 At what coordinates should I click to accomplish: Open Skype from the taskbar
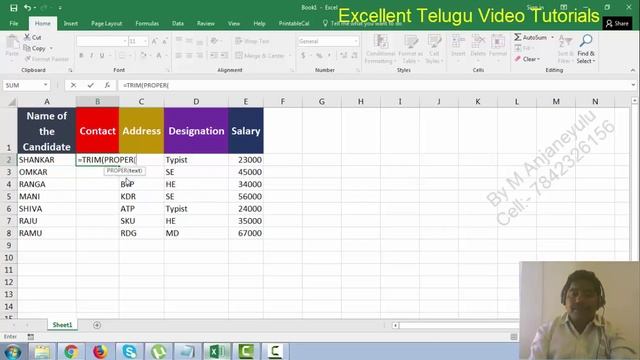coord(129,351)
